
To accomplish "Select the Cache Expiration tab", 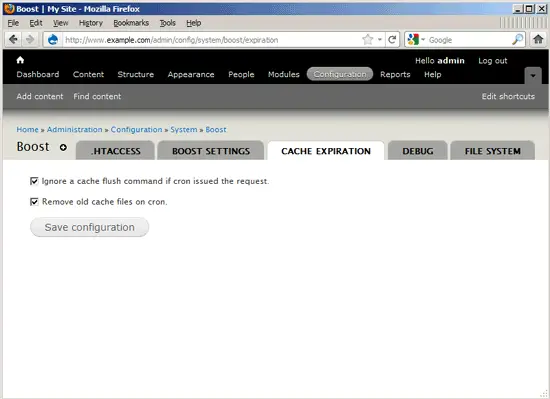I will pos(326,151).
